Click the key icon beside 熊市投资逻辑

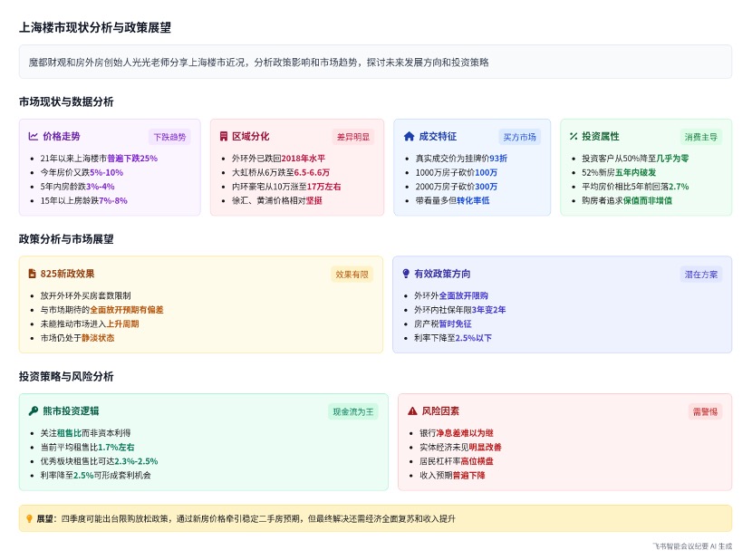coord(34,410)
